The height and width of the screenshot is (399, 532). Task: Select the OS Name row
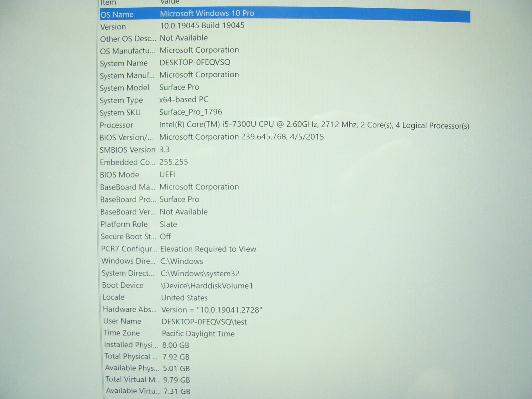click(x=285, y=15)
